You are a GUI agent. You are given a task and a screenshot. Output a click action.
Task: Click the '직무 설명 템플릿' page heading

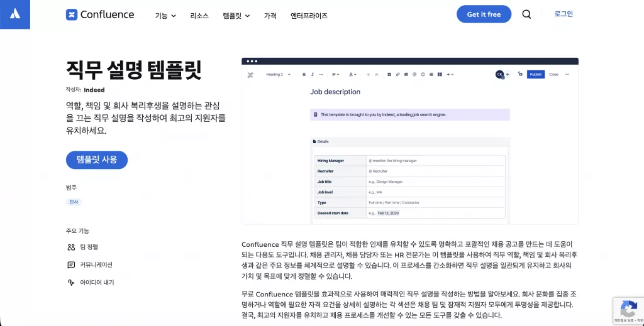click(x=134, y=70)
